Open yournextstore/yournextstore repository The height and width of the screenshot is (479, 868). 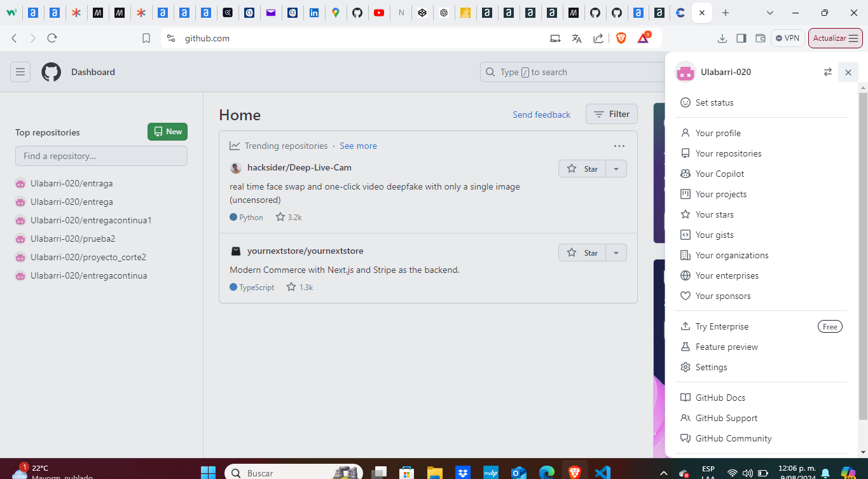coord(305,251)
